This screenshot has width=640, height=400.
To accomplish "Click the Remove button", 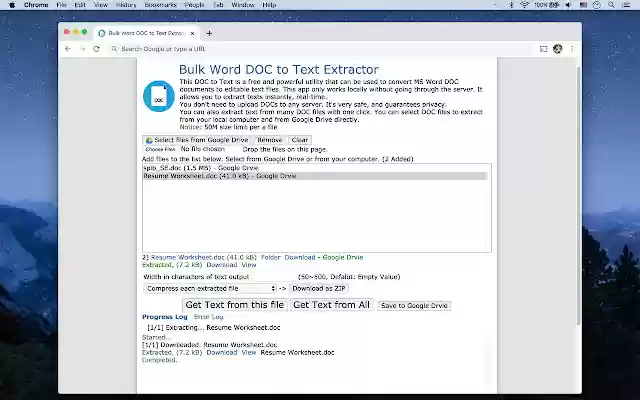I will click(x=269, y=140).
